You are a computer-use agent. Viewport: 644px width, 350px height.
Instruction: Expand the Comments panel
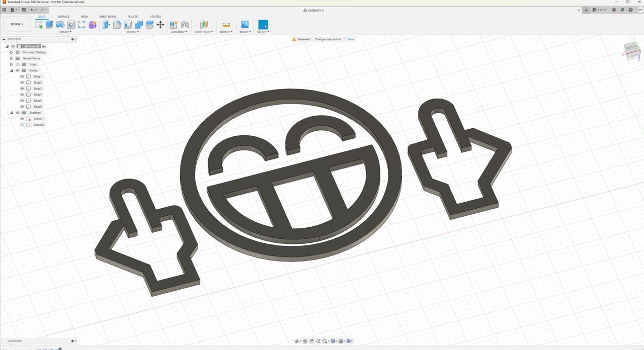(x=72, y=341)
